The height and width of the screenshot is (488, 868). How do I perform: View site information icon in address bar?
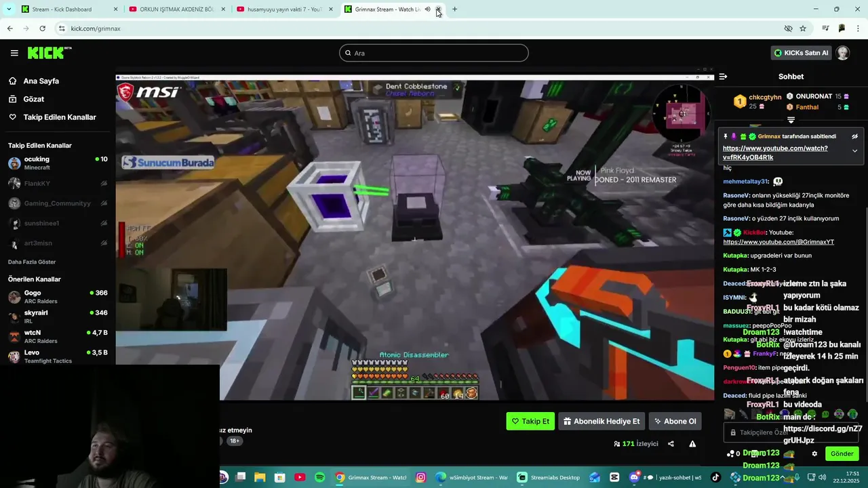(62, 28)
